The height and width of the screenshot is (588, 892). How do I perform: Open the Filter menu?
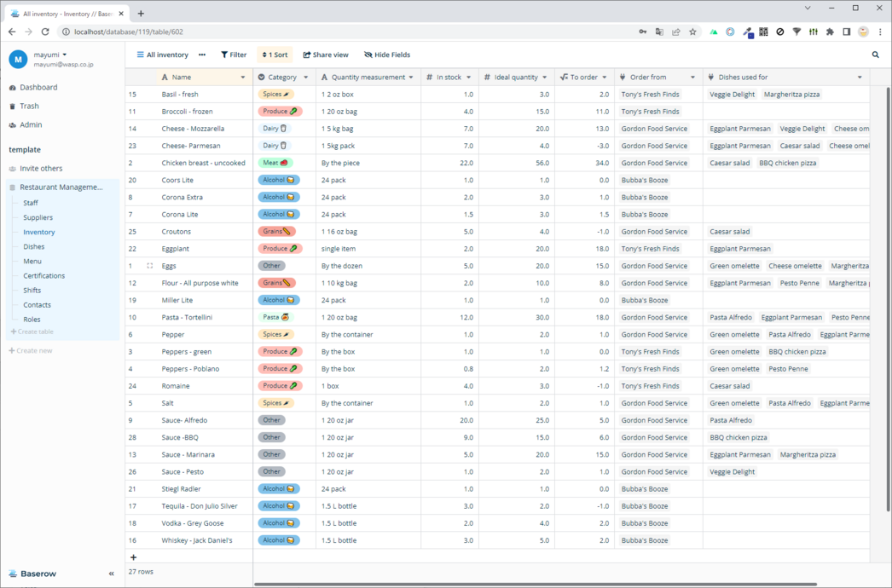234,55
